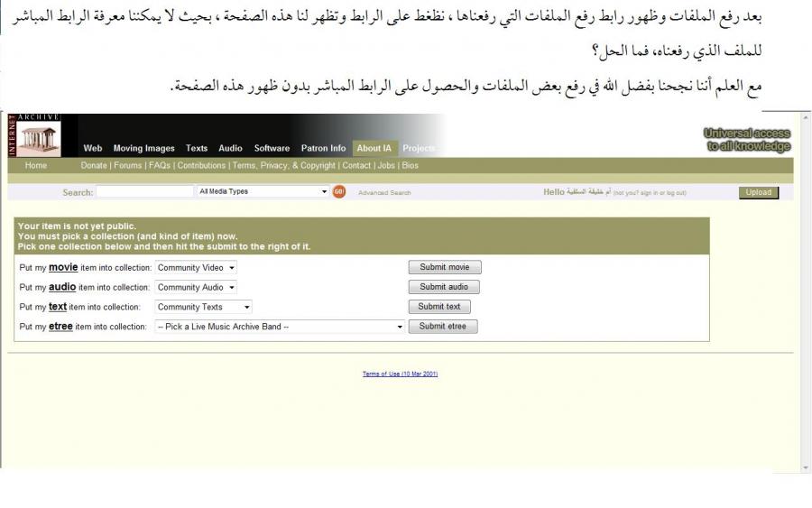Open the Live Music Archive Band dropdown

(x=280, y=327)
